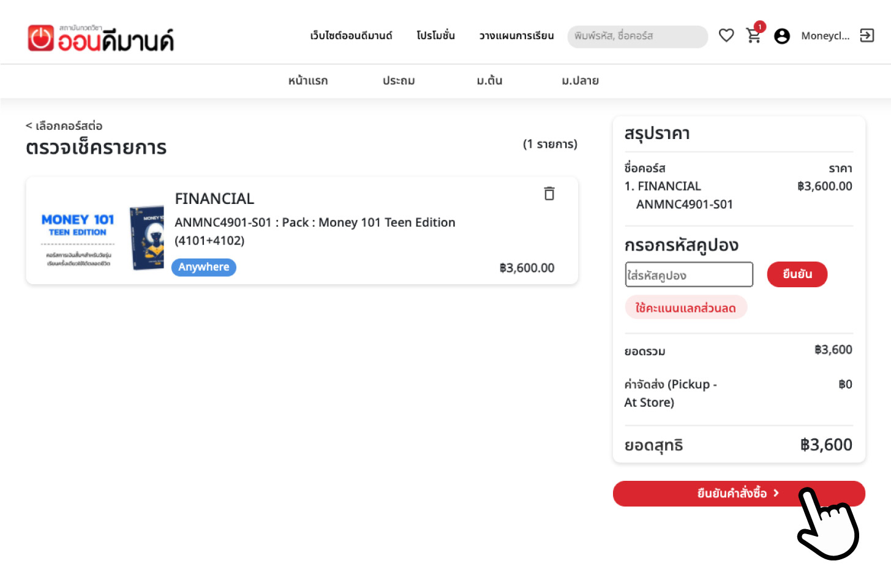Open the เว็บไซต์ออนดีมานด์ menu item
The height and width of the screenshot is (588, 891).
coord(351,36)
